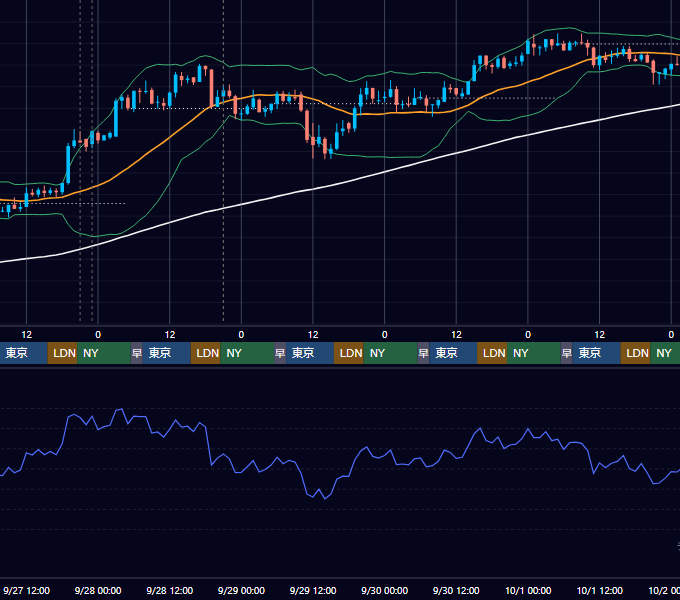Click the LDN session block on 9/27
The width and height of the screenshot is (680, 600).
point(62,353)
